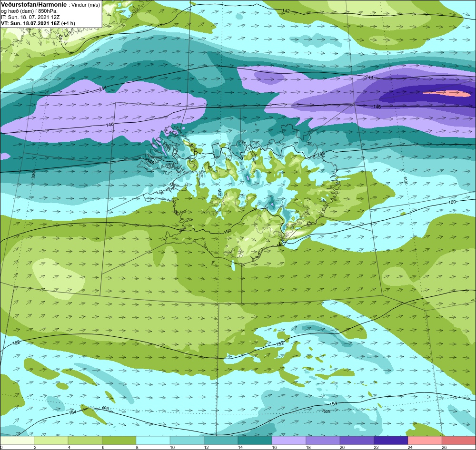Pick the green 4–6 m/s legend swatch

point(85,440)
